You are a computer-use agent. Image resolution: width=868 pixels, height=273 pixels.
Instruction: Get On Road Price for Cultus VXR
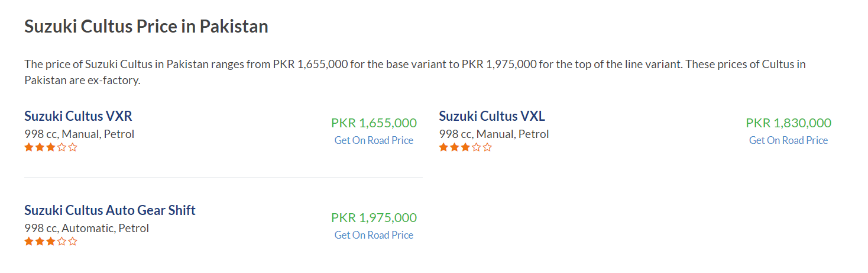(x=374, y=140)
